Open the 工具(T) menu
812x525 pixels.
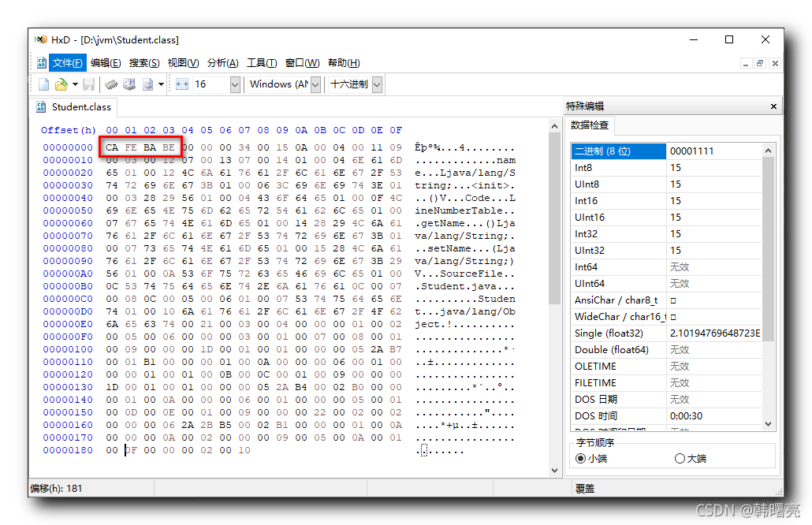[262, 63]
